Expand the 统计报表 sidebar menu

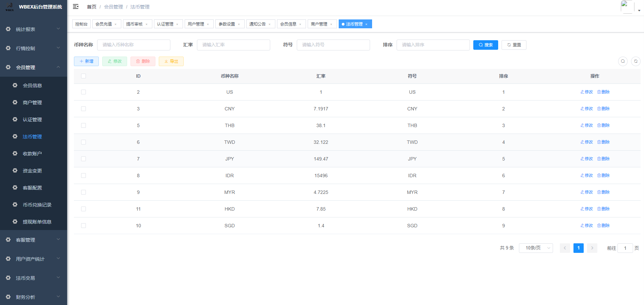click(33, 29)
